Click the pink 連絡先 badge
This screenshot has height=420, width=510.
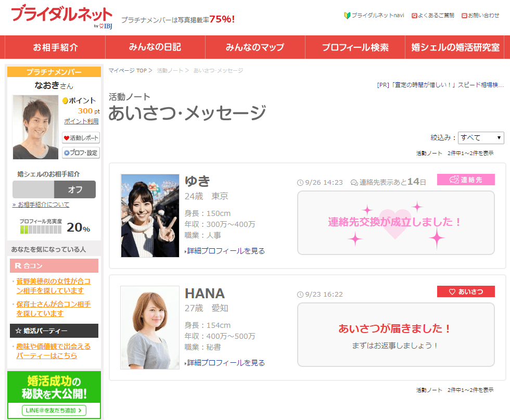(x=466, y=180)
